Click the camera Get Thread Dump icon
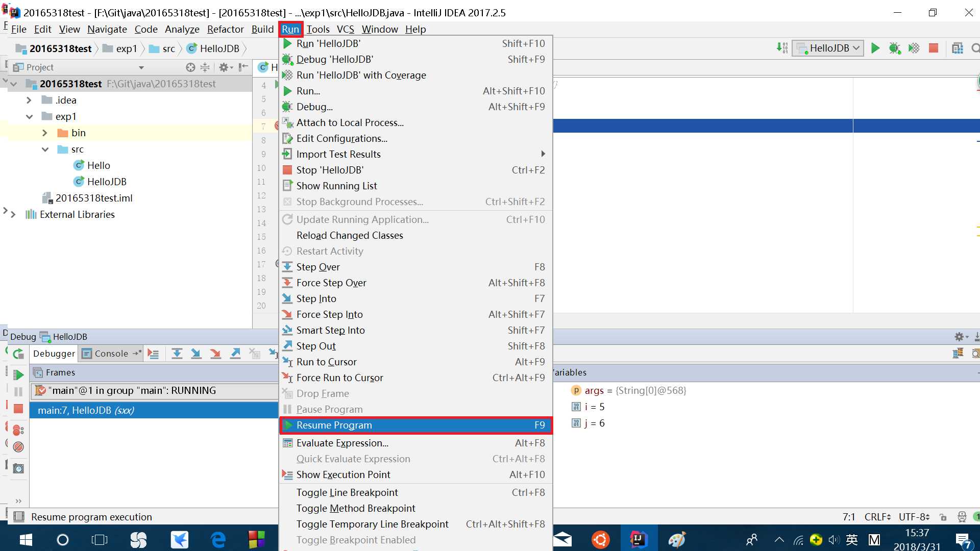Viewport: 980px width, 551px height. click(18, 468)
